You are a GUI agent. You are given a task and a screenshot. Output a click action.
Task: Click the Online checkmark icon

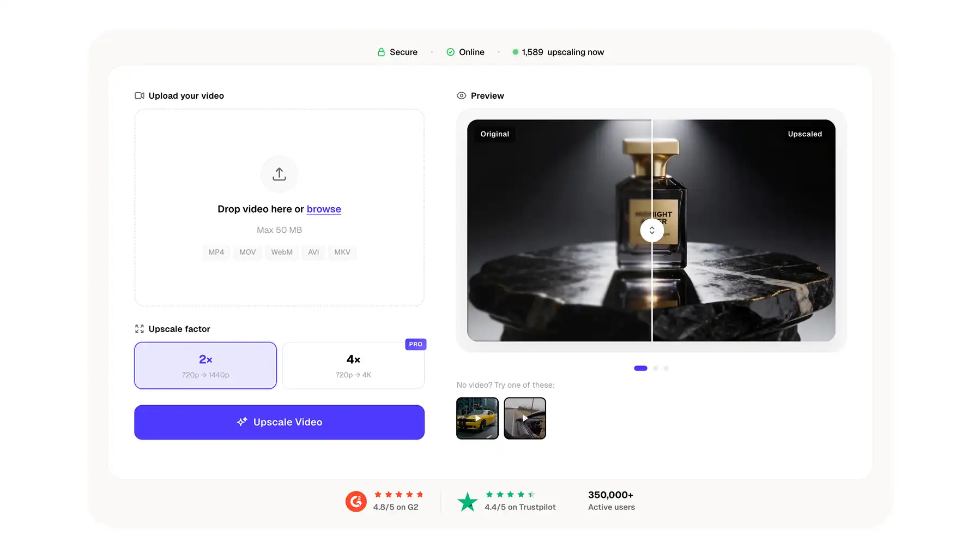(451, 52)
